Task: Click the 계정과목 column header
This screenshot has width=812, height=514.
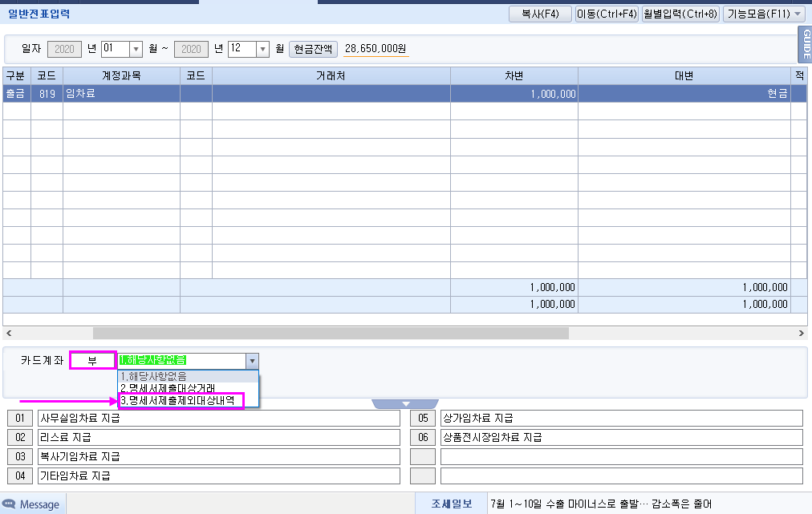Action: (x=121, y=76)
